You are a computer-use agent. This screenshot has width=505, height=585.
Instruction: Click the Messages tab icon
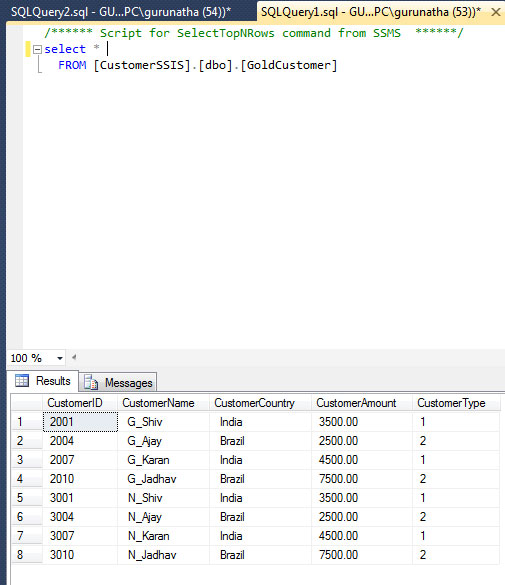(x=91, y=382)
